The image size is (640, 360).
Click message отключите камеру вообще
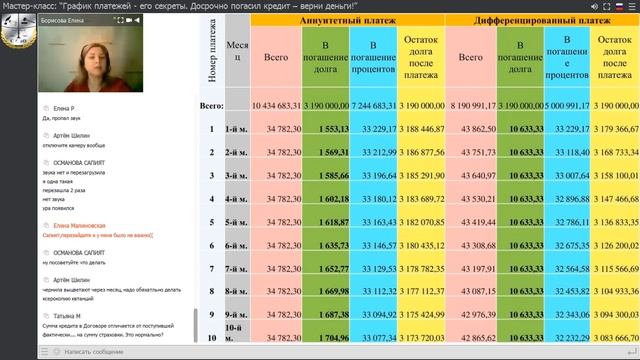(x=73, y=145)
